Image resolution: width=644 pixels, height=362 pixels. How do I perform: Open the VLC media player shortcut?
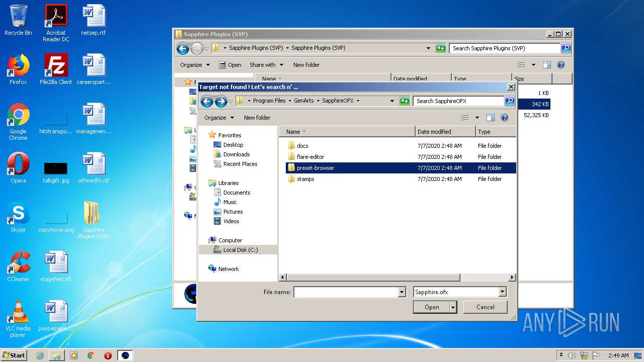[18, 319]
